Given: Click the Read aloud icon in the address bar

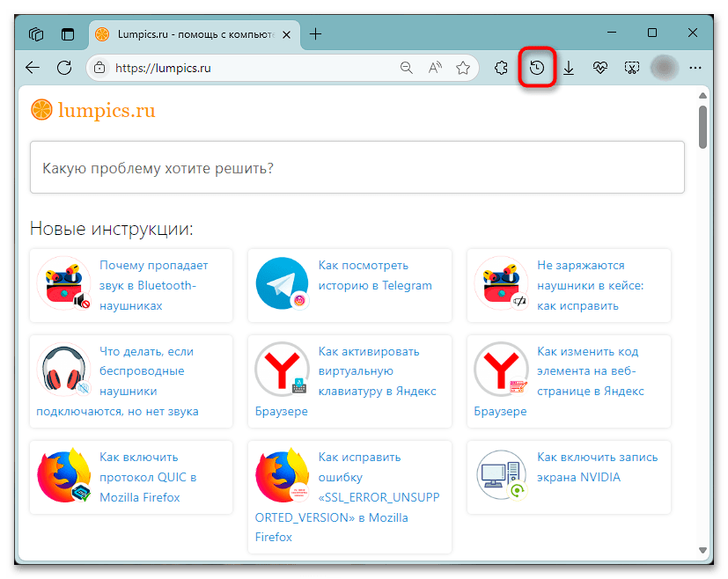Looking at the screenshot, I should click(x=435, y=68).
